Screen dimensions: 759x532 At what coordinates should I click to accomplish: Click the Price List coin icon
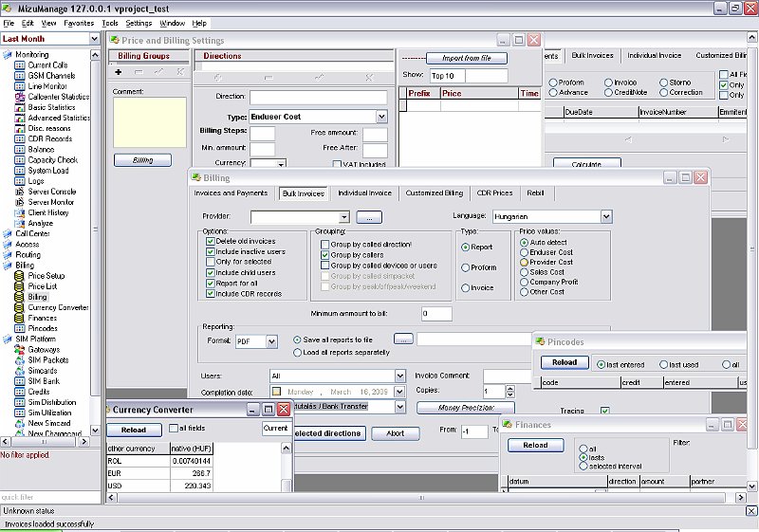coord(19,286)
